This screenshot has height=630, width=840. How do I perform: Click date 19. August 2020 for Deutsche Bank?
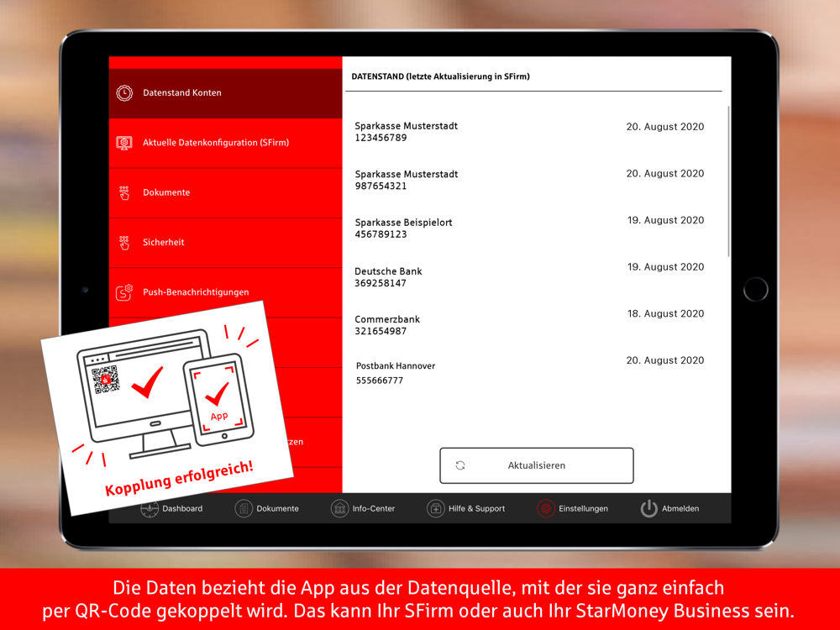point(665,267)
